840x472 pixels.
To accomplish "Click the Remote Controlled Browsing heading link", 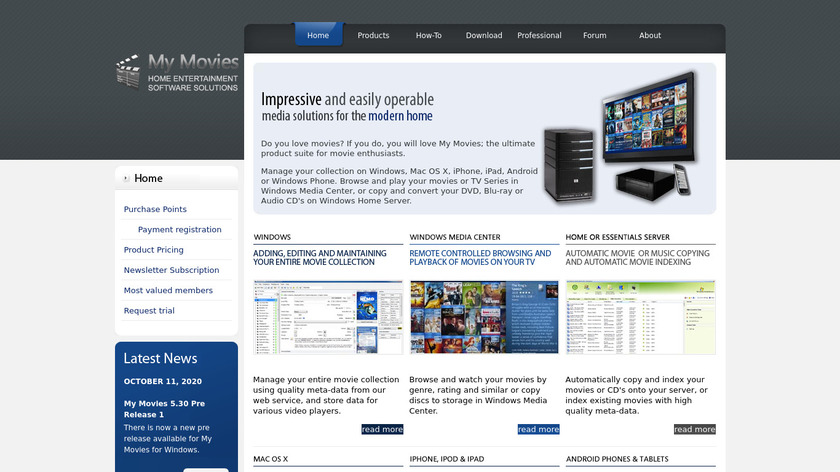I will [480, 258].
